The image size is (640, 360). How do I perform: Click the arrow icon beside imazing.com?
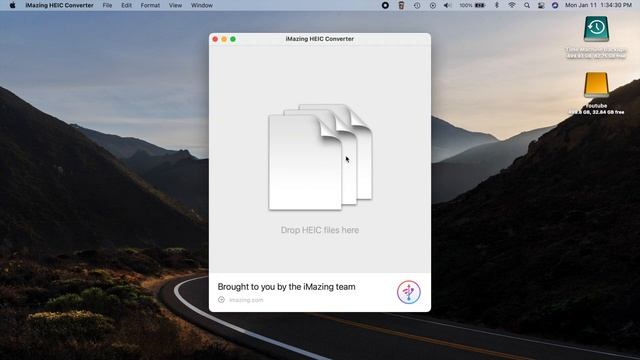pos(221,300)
